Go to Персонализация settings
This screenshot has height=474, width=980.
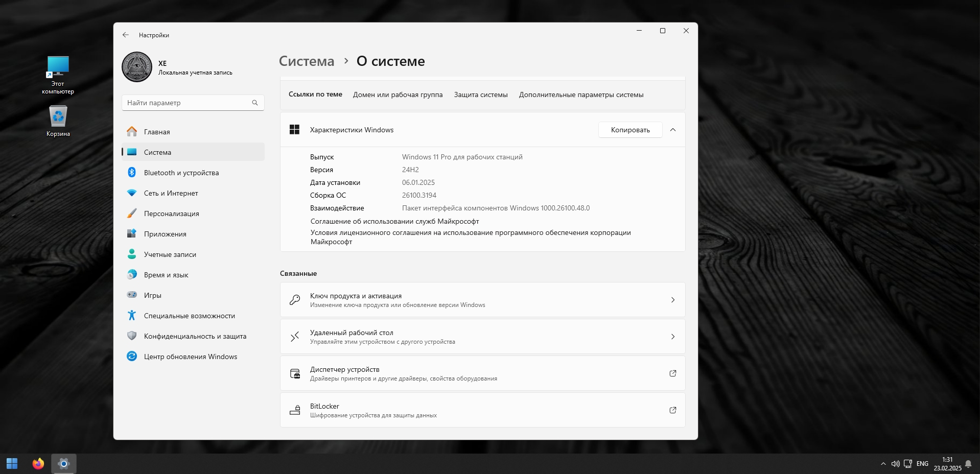(171, 214)
